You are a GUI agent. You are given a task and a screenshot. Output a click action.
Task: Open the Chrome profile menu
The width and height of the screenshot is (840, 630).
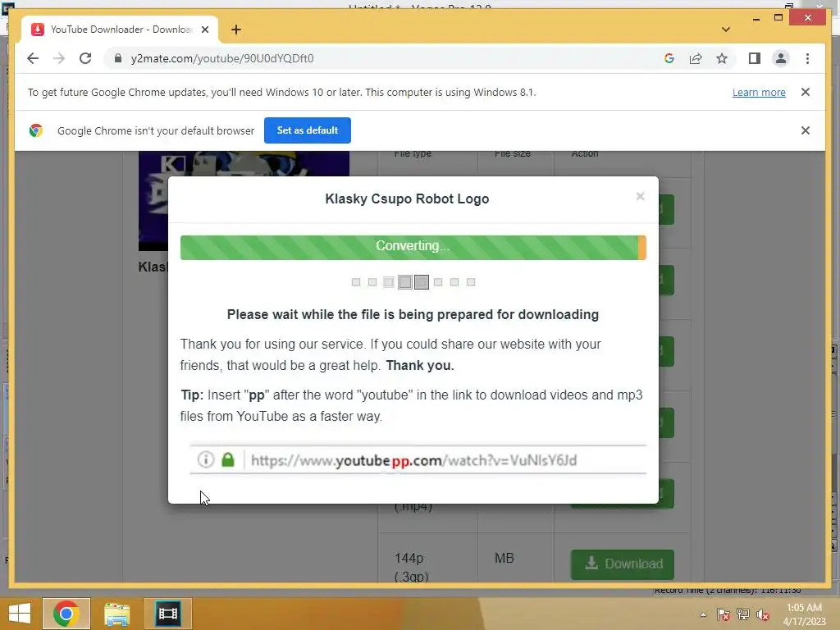pos(781,58)
